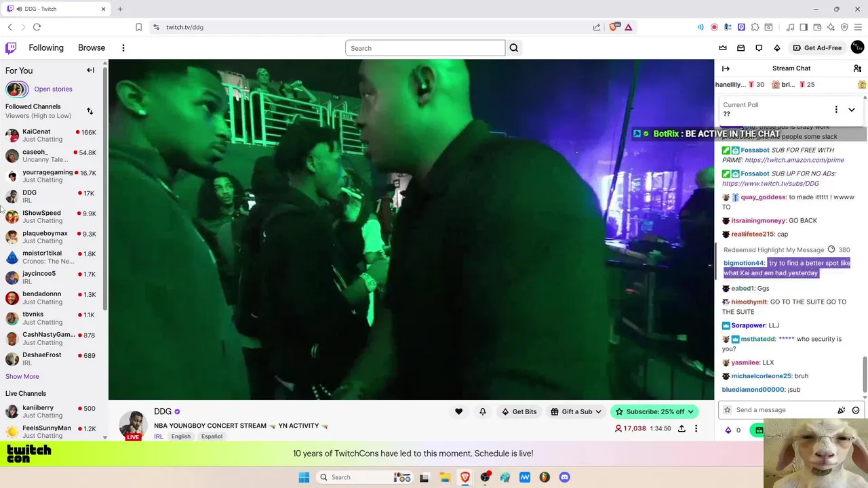The height and width of the screenshot is (488, 868).
Task: Collapse the For You sidebar arrow
Action: click(x=90, y=70)
